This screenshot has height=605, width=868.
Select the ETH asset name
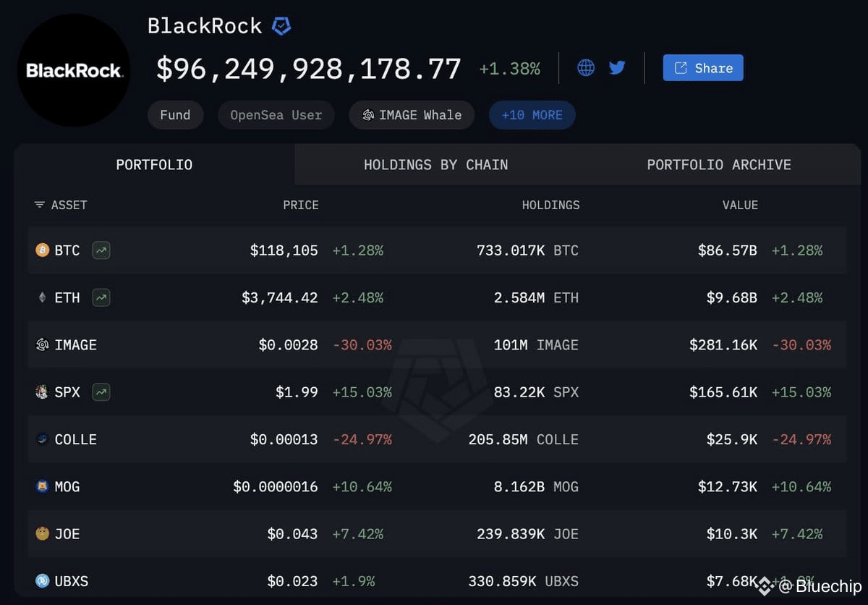pyautogui.click(x=67, y=297)
